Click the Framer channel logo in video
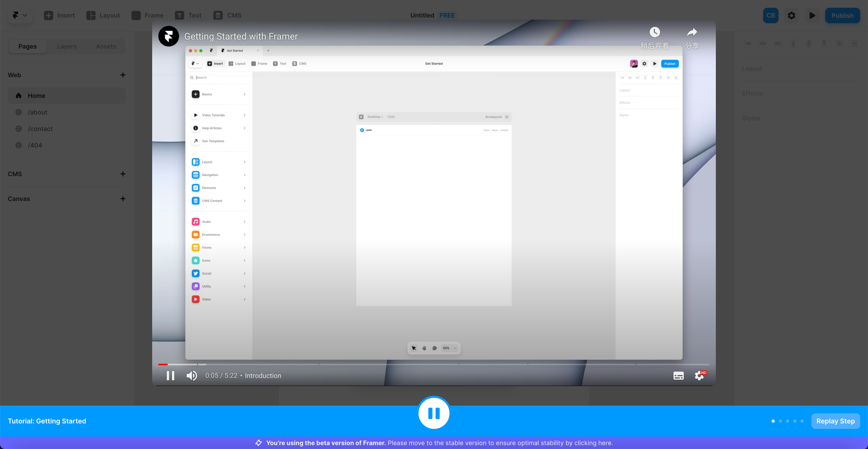This screenshot has width=868, height=449. 168,36
